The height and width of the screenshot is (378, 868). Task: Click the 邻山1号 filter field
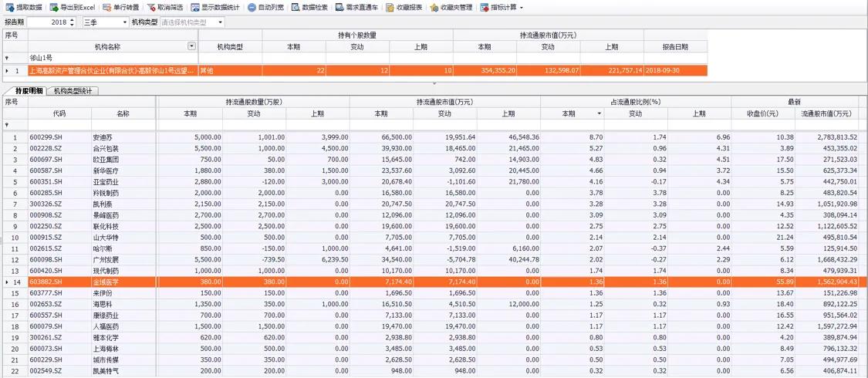tap(113, 58)
